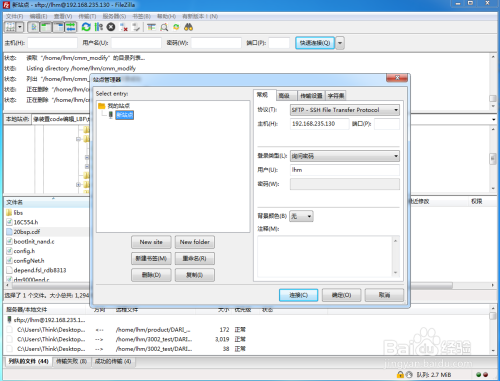This screenshot has height=381, width=500.
Task: Click the binoculars file search icon
Action: 188,27
